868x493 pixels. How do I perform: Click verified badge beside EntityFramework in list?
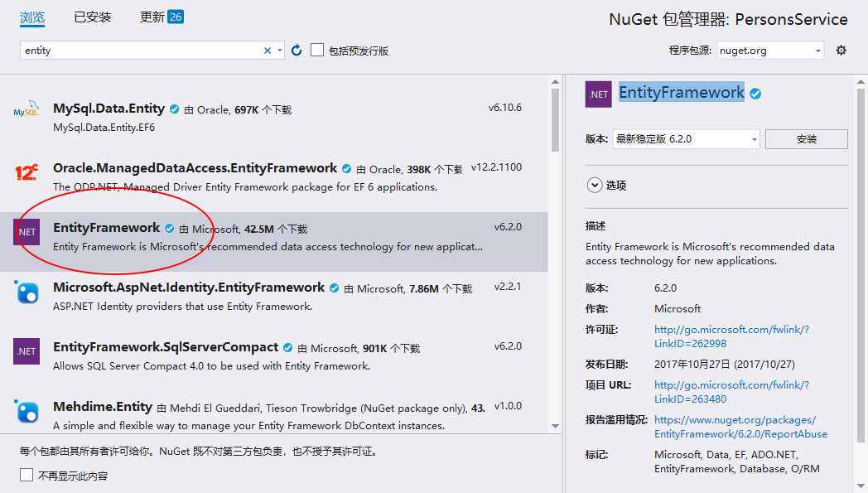click(170, 228)
